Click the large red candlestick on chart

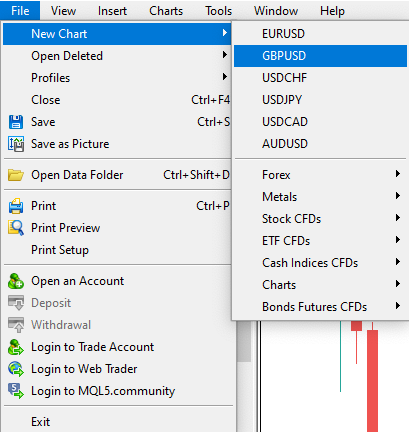(372, 380)
